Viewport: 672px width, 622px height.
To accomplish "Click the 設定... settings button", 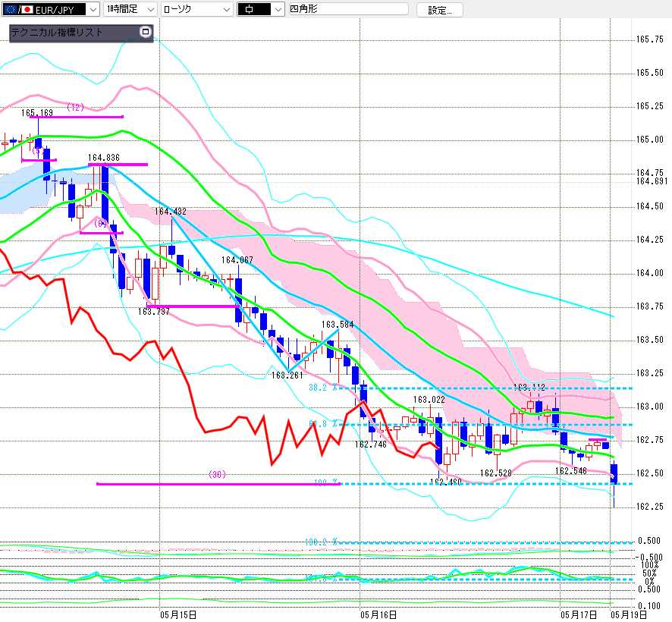I will pos(440,10).
